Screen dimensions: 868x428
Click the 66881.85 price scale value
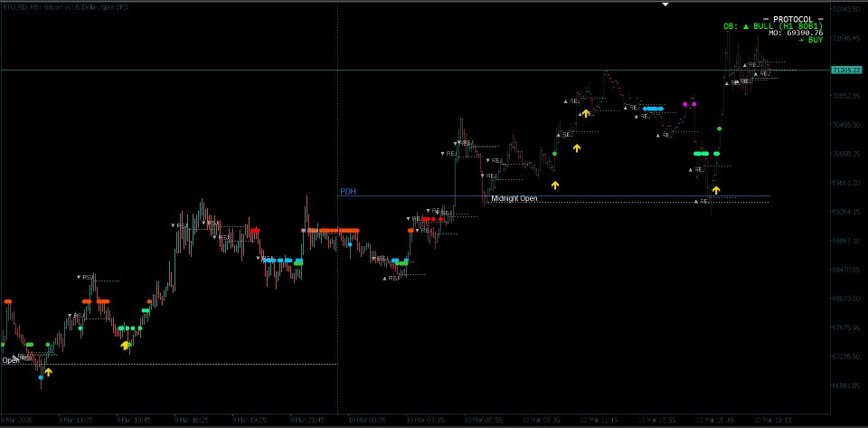[846, 385]
